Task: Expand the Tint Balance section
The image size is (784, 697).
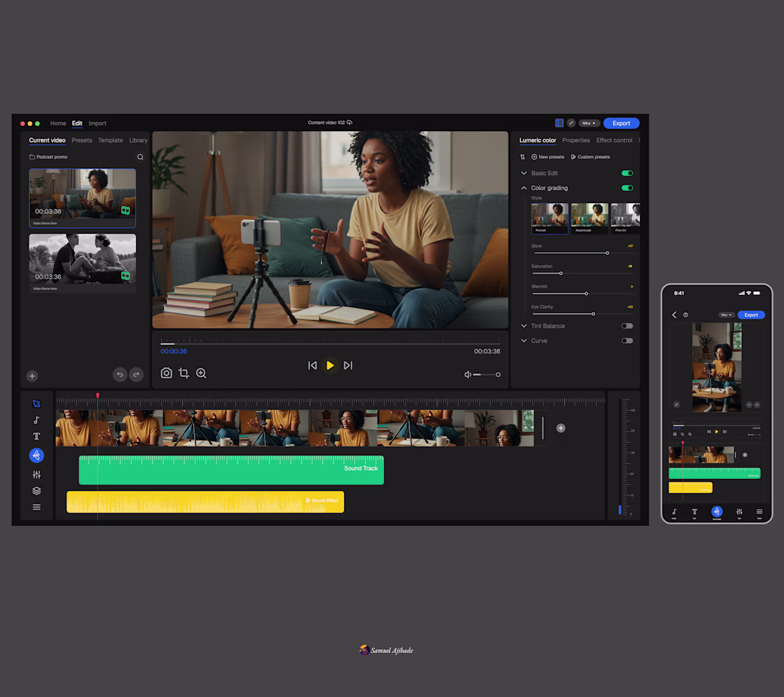Action: (524, 326)
